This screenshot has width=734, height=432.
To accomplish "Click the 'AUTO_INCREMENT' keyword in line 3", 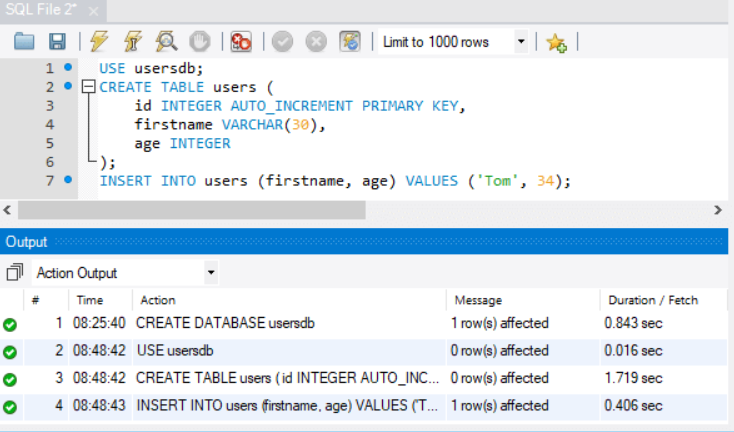I will (x=291, y=106).
